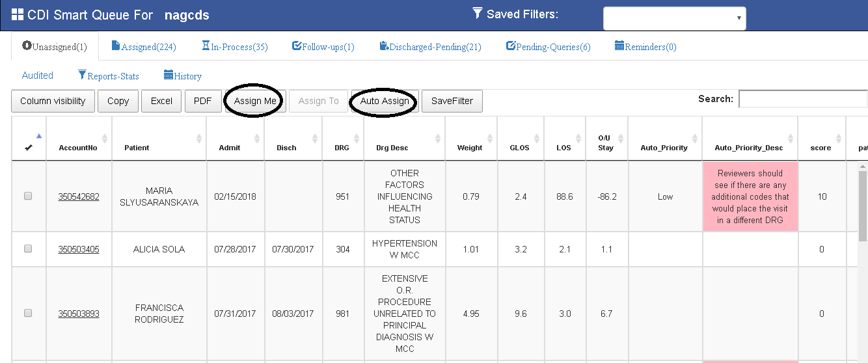Screen dimensions: 868x363
Task: Click the Reports-Stats filter icon
Action: 82,75
